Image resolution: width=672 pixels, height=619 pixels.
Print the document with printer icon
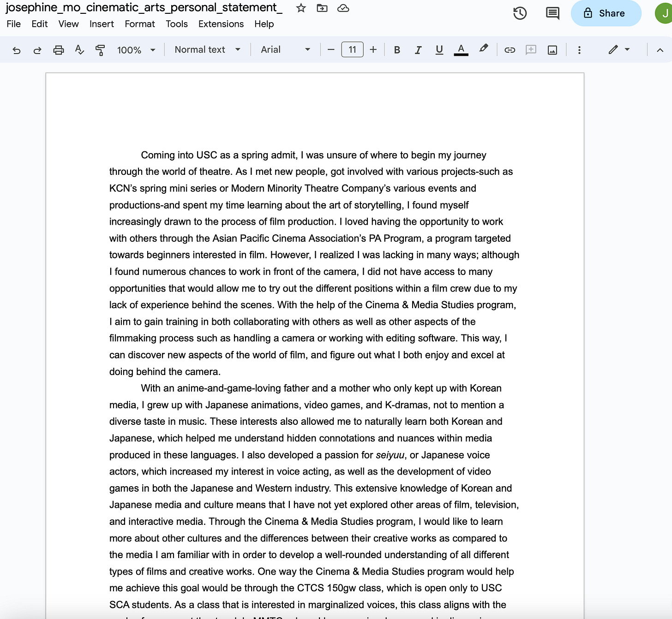click(x=58, y=50)
